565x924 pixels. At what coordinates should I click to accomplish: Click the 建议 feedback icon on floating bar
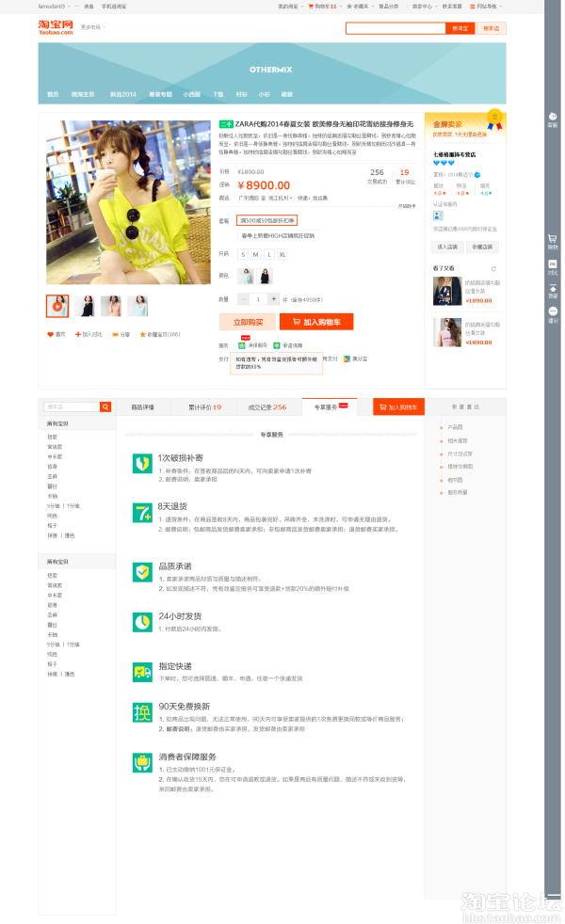pyautogui.click(x=553, y=311)
